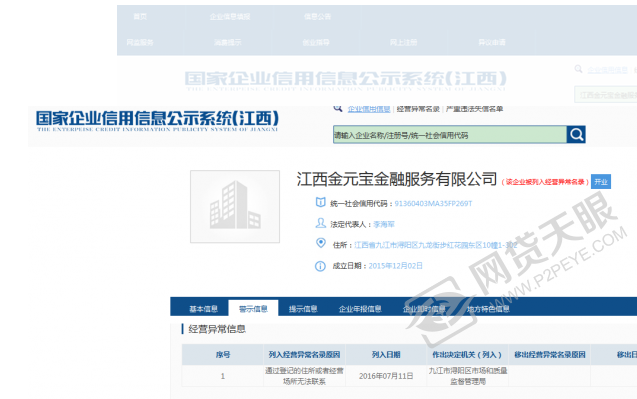This screenshot has width=637, height=399.
Task: Click in the company name search field
Action: 450,134
